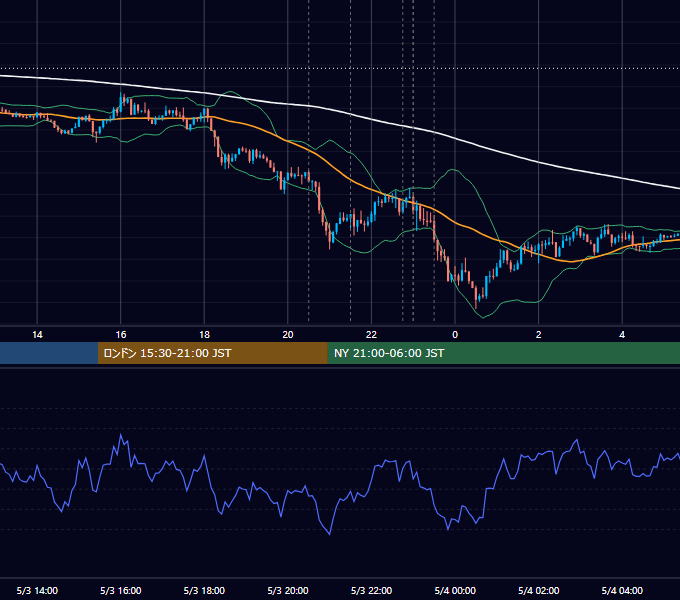Image resolution: width=680 pixels, height=600 pixels.
Task: Click the 16 hour axis label
Action: (x=121, y=335)
